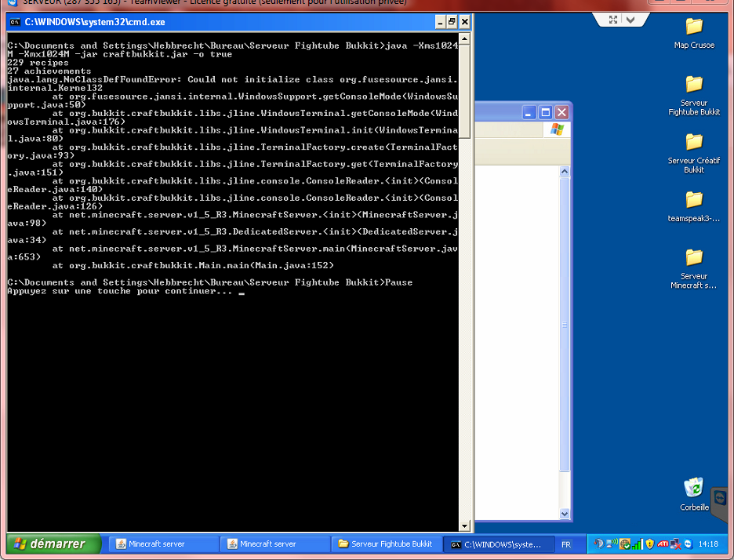
Task: Click the '27 achievements' console line
Action: pyautogui.click(x=49, y=71)
